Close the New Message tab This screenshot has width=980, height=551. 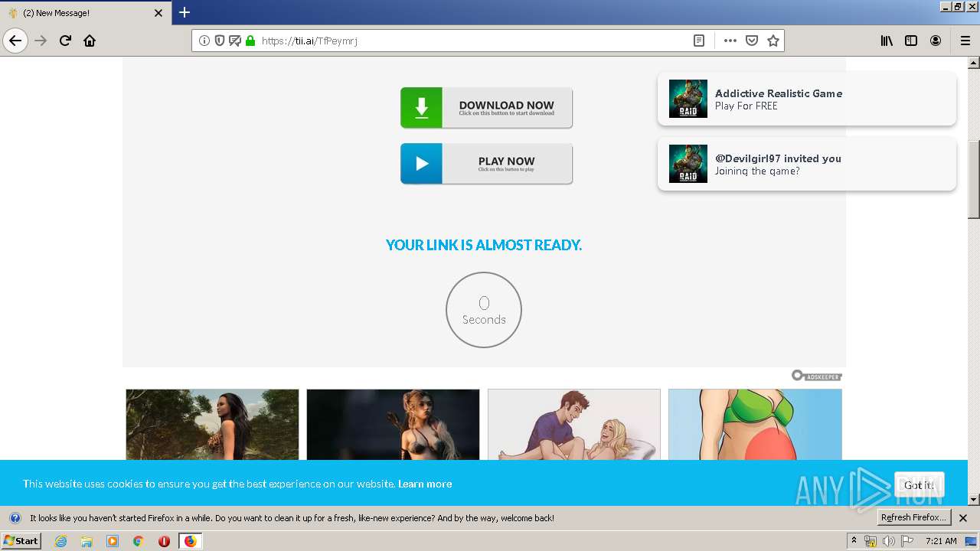[x=158, y=13]
